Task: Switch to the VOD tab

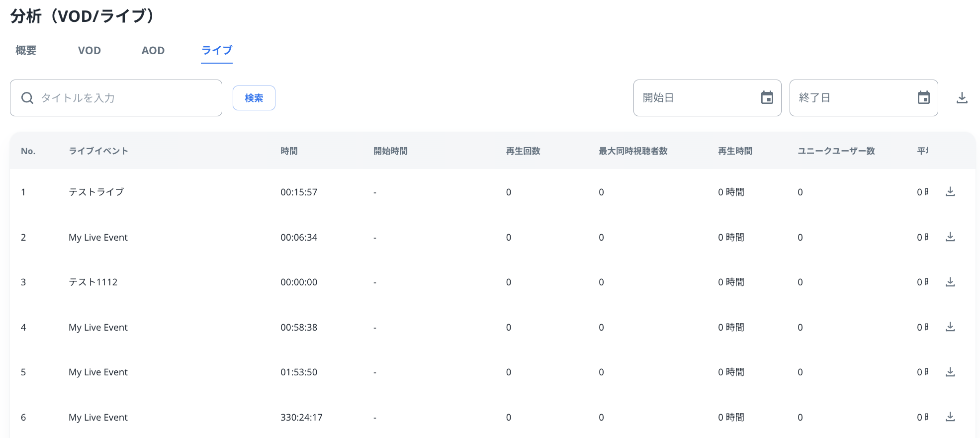Action: tap(89, 51)
